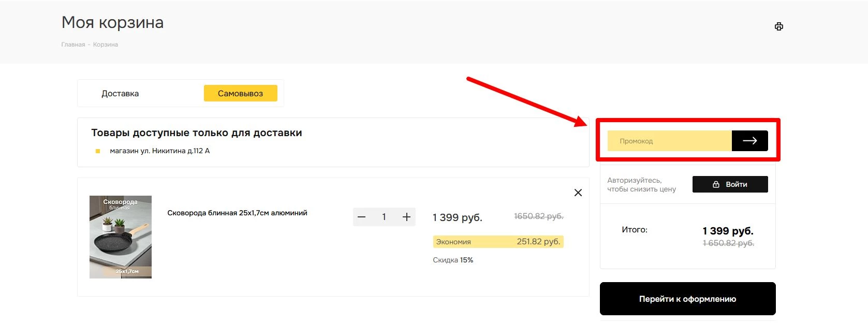868x323 pixels.
Task: Open the Главная breadcrumb link
Action: [73, 45]
